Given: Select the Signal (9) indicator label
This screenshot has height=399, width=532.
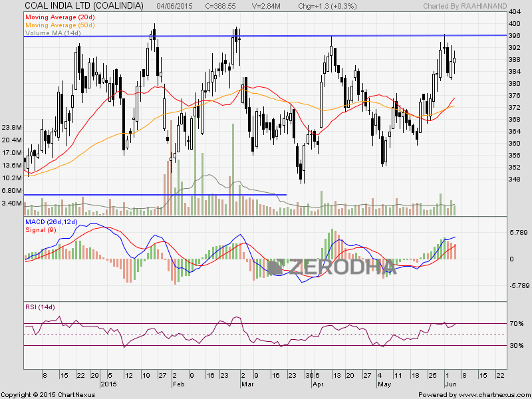Looking at the screenshot, I should click(x=41, y=230).
